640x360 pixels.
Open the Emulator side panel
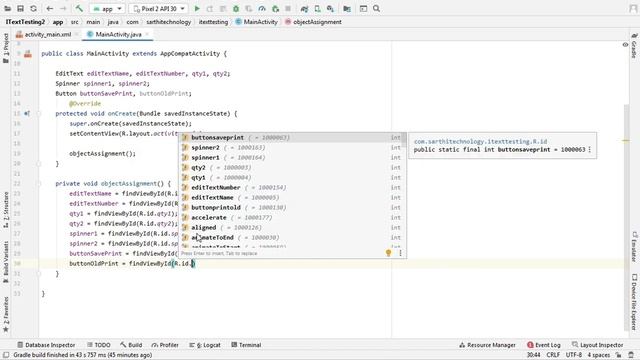pyautogui.click(x=634, y=247)
